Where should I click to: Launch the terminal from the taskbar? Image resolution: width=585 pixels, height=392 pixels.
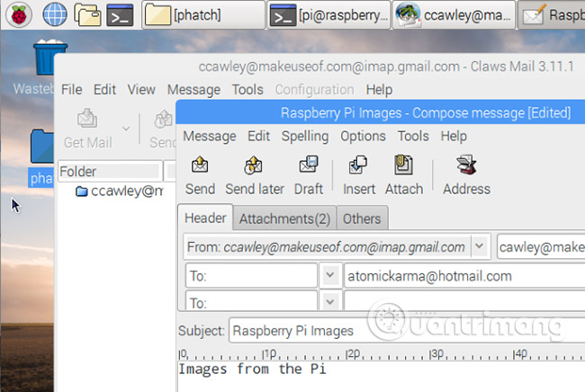pos(120,15)
